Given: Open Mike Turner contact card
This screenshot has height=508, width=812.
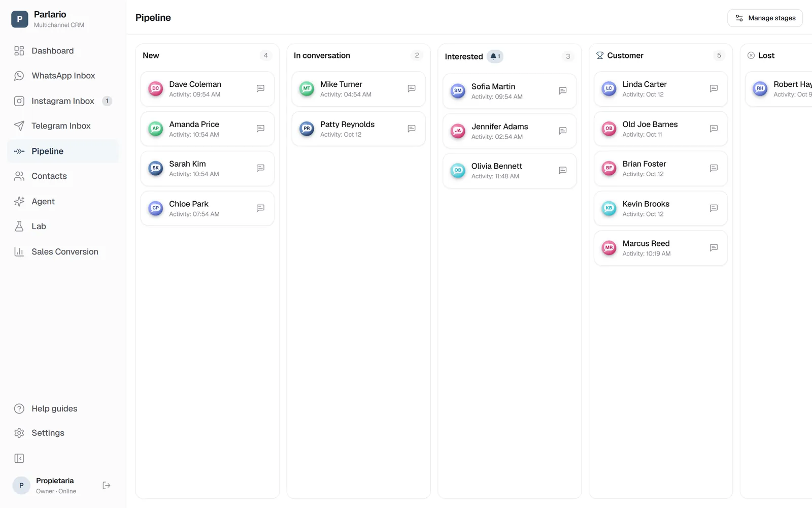Looking at the screenshot, I should coord(358,89).
